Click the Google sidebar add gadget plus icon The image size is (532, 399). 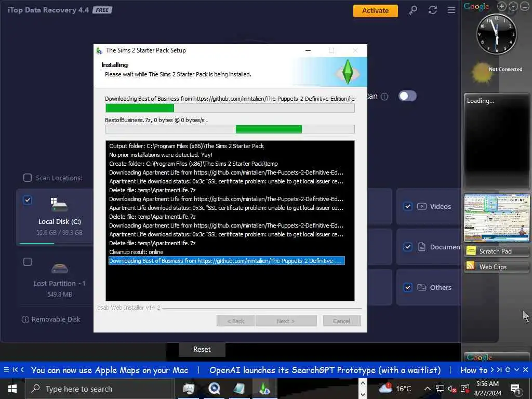[x=502, y=6]
